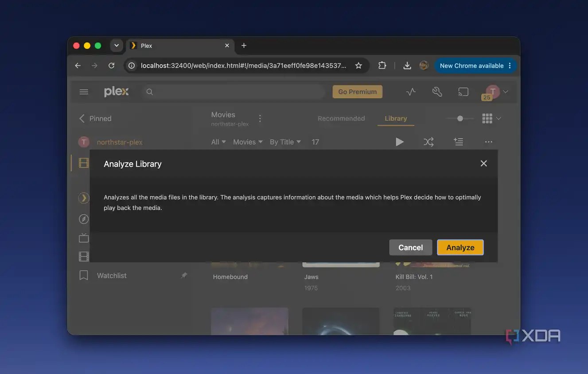Screen dimensions: 588x374
Task: Open a new Chrome tab
Action: click(244, 46)
